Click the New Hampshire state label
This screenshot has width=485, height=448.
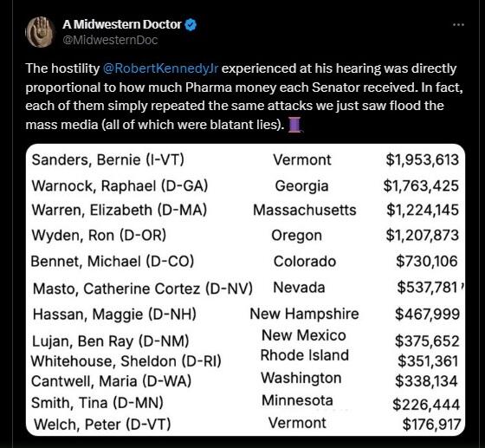304,314
